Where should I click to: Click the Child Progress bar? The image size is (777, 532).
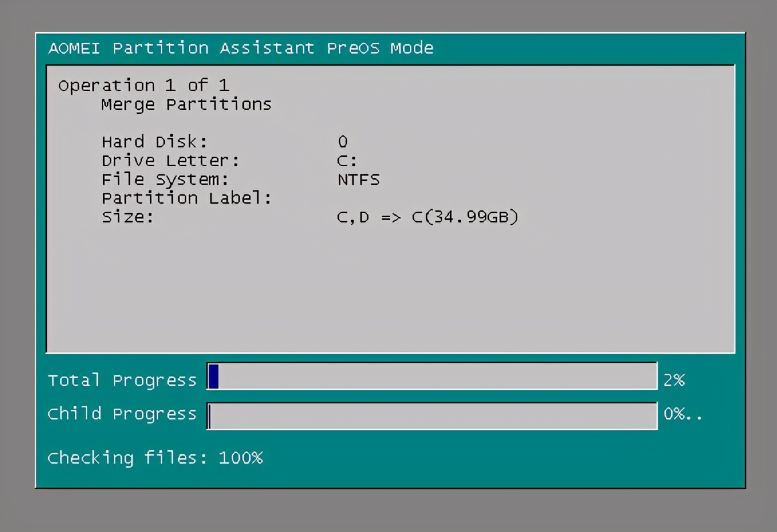pyautogui.click(x=431, y=416)
